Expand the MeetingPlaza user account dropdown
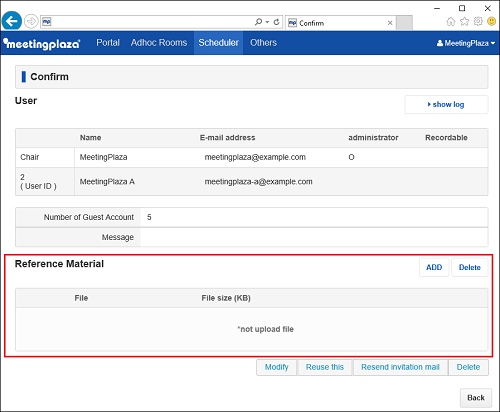The width and height of the screenshot is (500, 412). [x=466, y=43]
